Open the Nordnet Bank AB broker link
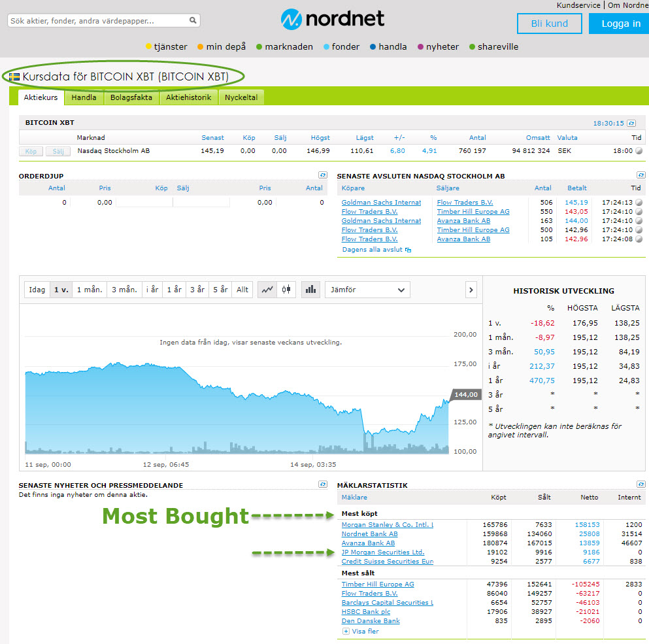 coord(370,534)
